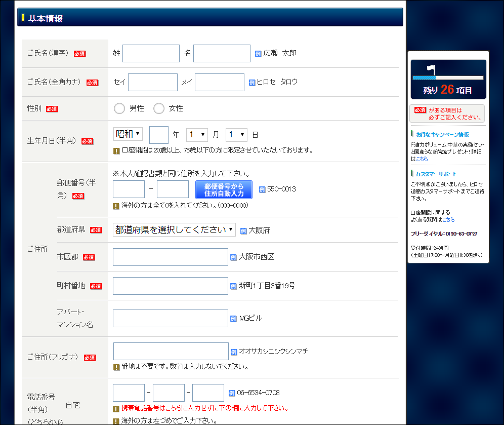This screenshot has height=425, width=504.
Task: Click the 受付時間:24時間 text
Action: point(430,248)
